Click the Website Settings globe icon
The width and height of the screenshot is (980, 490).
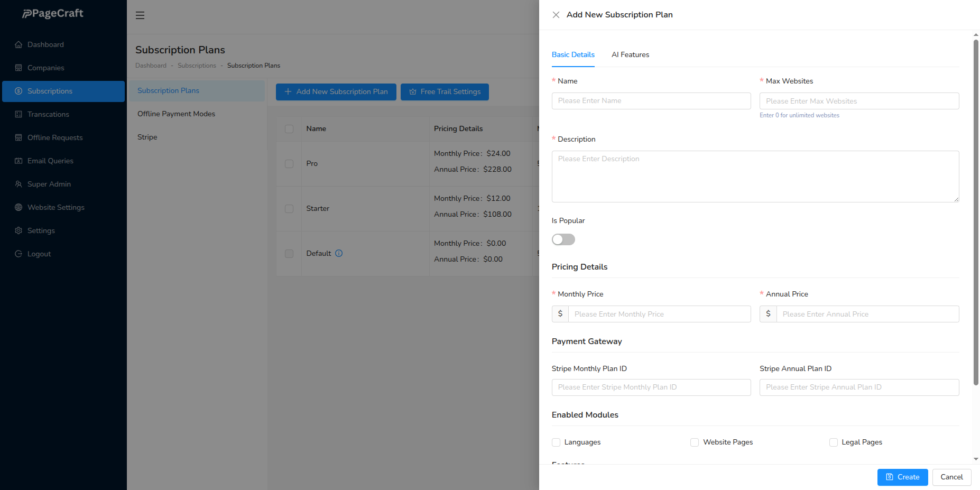[x=19, y=208]
